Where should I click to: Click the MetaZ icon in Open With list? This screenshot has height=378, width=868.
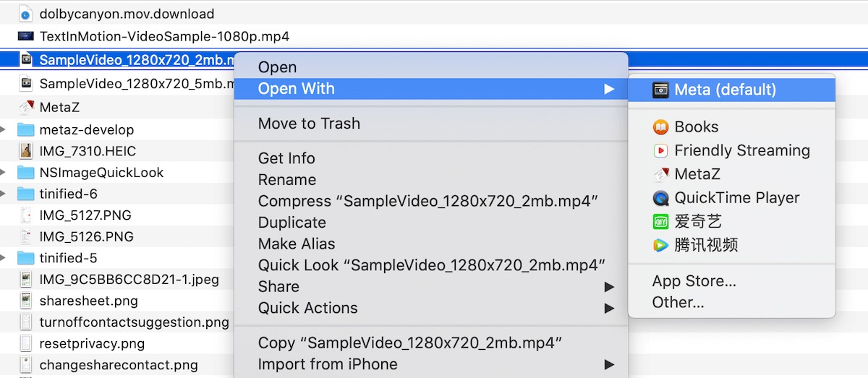[660, 174]
